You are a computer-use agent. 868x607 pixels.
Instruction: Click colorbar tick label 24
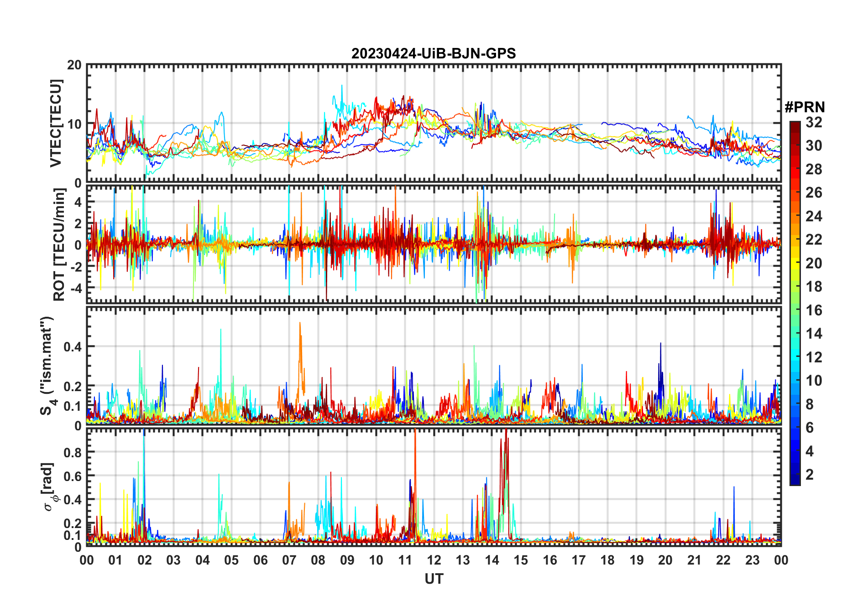coord(814,216)
